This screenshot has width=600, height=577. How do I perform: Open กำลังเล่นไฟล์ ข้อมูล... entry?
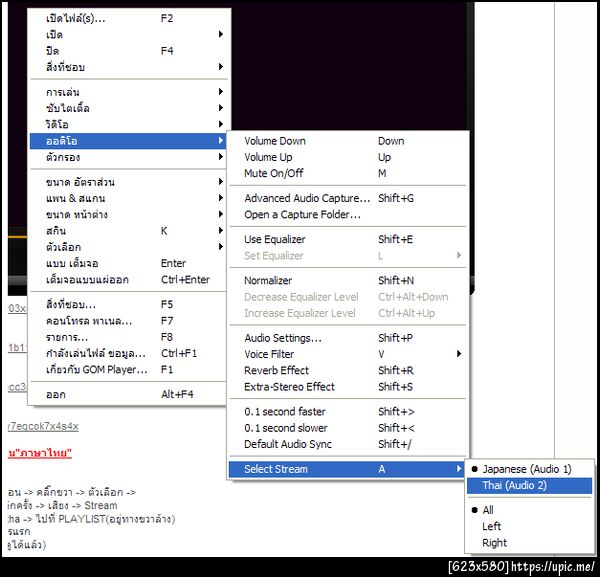tap(128, 353)
